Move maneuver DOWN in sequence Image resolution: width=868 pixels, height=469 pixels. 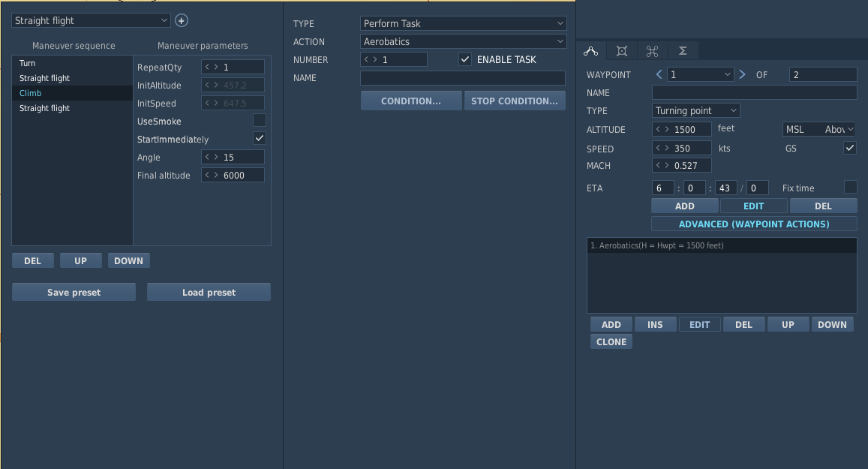click(128, 261)
